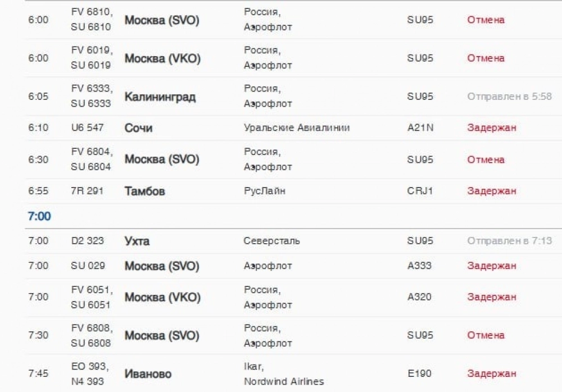Click РусЛайн airline for Тамбов flight

coord(265,190)
